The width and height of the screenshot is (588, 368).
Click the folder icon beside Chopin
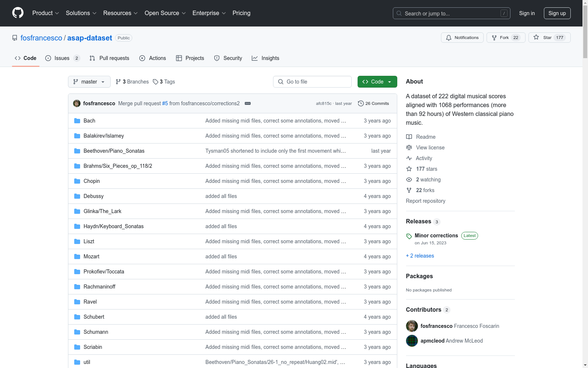(77, 181)
